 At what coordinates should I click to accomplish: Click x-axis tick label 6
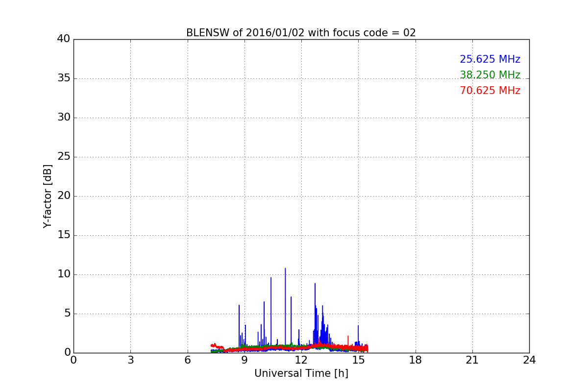tap(187, 360)
